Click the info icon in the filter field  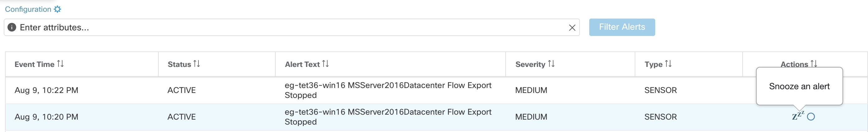coord(12,27)
